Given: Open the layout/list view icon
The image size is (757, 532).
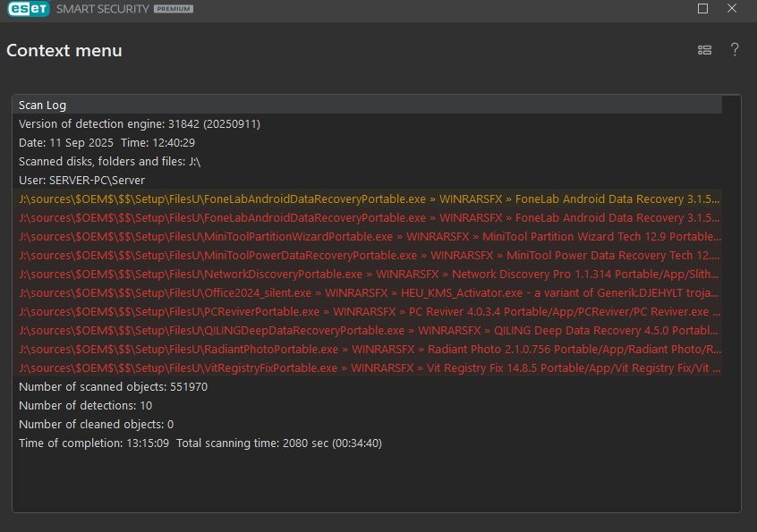Looking at the screenshot, I should point(704,50).
